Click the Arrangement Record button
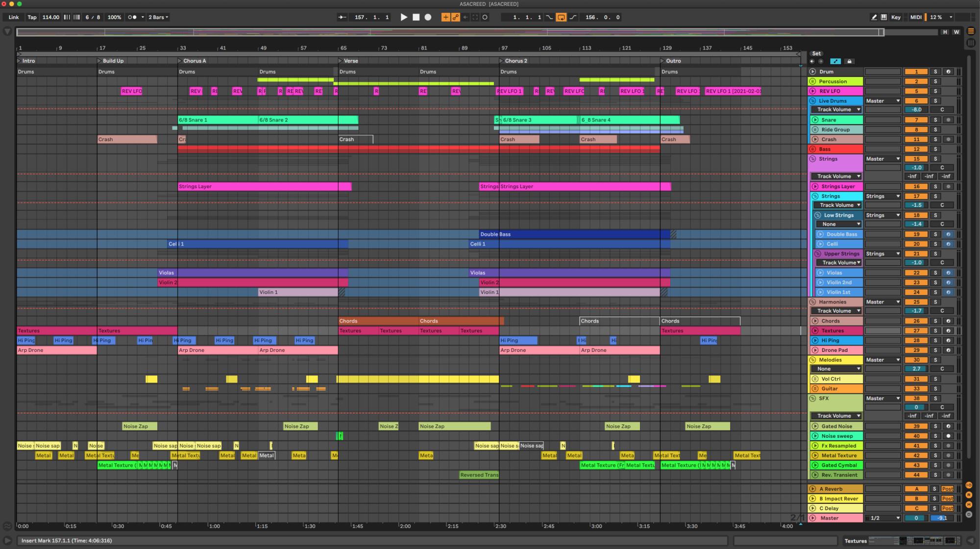Image resolution: width=980 pixels, height=549 pixels. pyautogui.click(x=428, y=17)
